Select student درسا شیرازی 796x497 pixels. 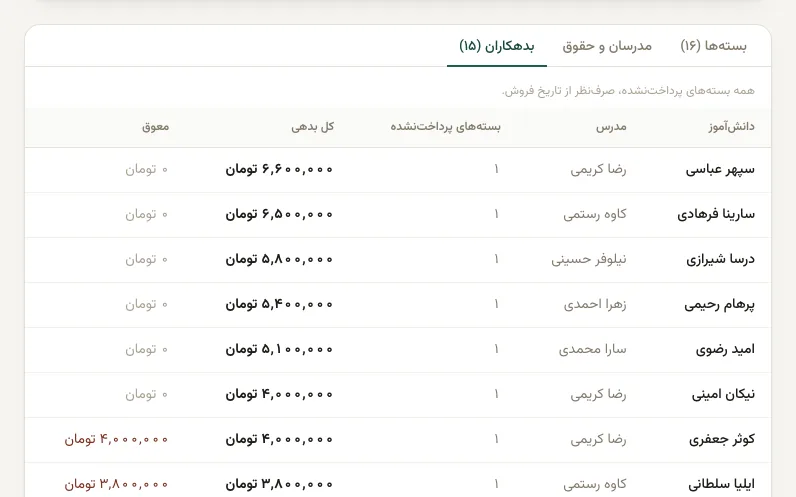click(x=720, y=259)
